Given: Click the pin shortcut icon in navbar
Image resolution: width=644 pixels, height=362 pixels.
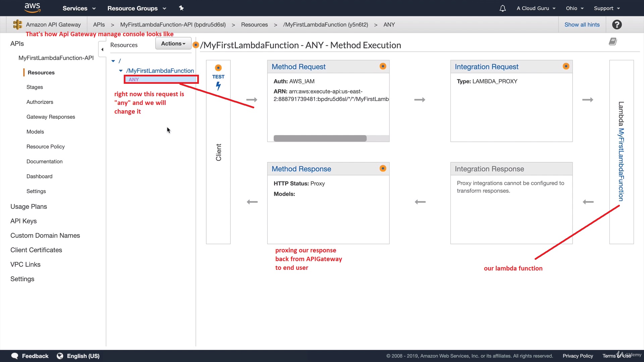Looking at the screenshot, I should pyautogui.click(x=181, y=8).
